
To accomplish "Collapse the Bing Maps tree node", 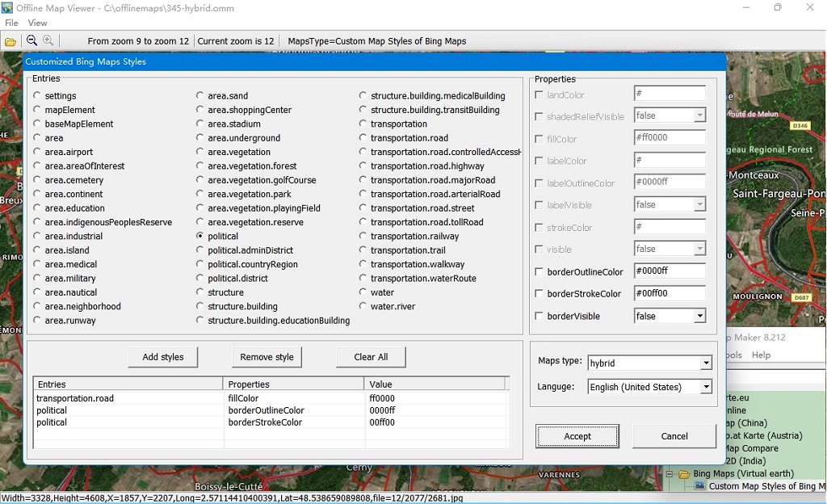I will coord(670,474).
